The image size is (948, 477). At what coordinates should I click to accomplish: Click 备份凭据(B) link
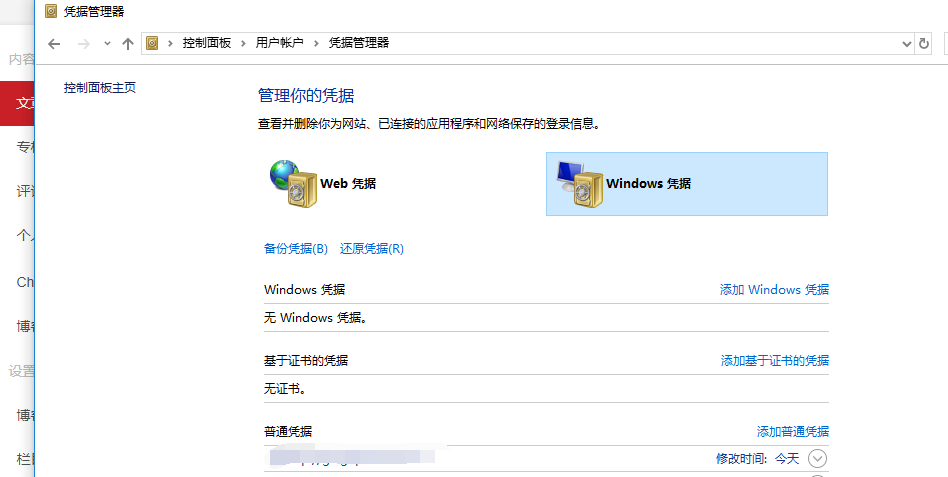pos(296,248)
